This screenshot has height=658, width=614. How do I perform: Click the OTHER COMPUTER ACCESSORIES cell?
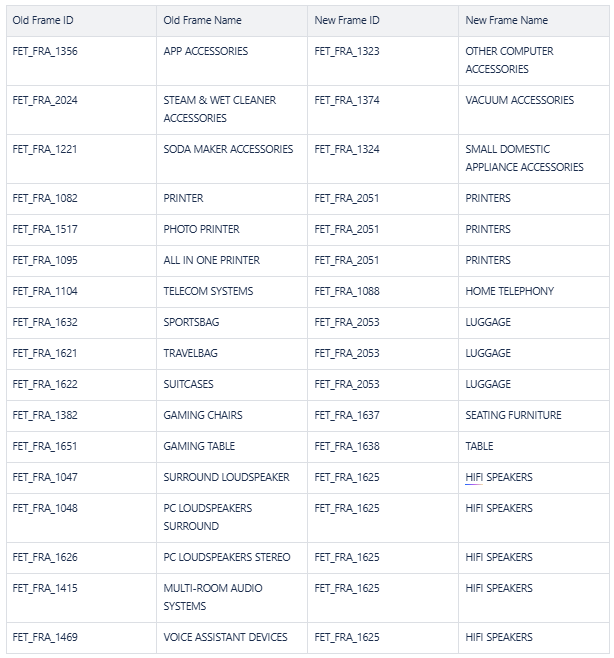click(509, 60)
